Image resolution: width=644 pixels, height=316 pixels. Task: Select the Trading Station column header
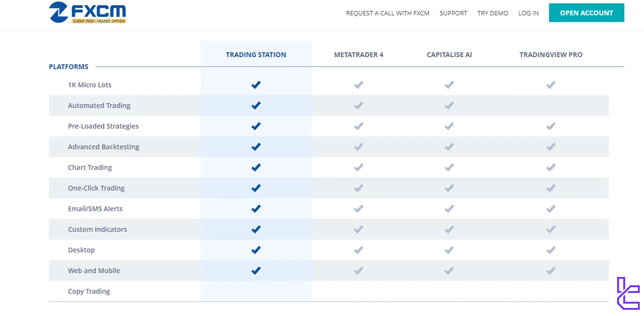point(256,55)
